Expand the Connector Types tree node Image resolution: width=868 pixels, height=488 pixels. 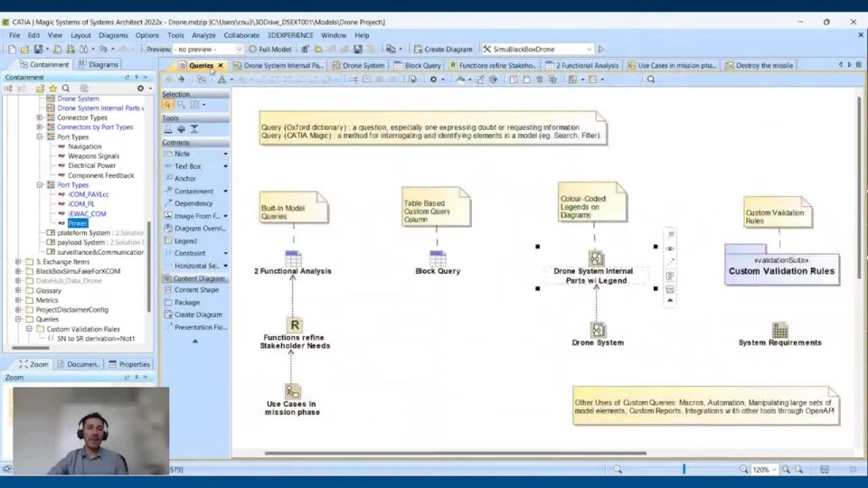pyautogui.click(x=40, y=117)
